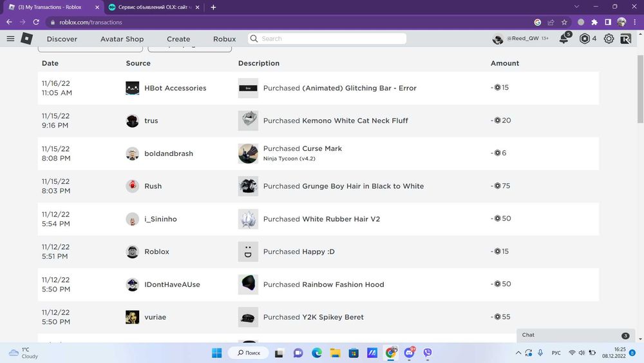Viewport: 644px width, 363px height.
Task: Open White Rubber Hair V2 item link
Action: click(x=341, y=219)
